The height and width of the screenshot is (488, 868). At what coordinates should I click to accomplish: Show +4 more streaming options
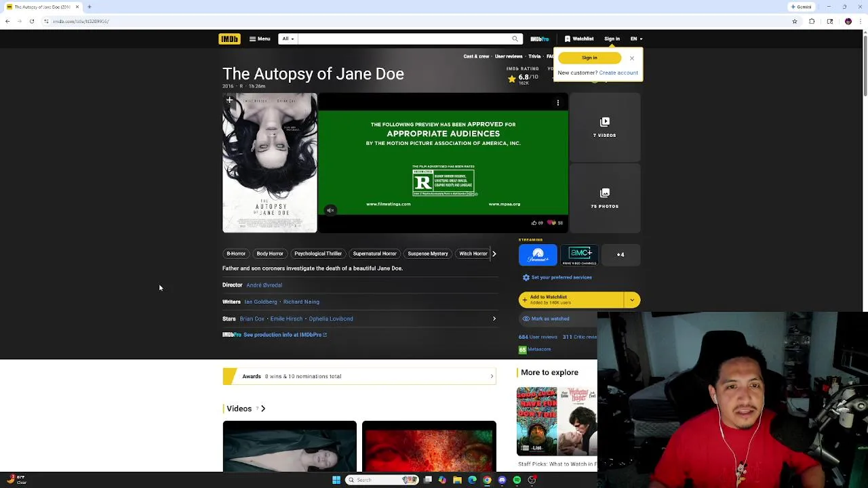click(x=620, y=255)
